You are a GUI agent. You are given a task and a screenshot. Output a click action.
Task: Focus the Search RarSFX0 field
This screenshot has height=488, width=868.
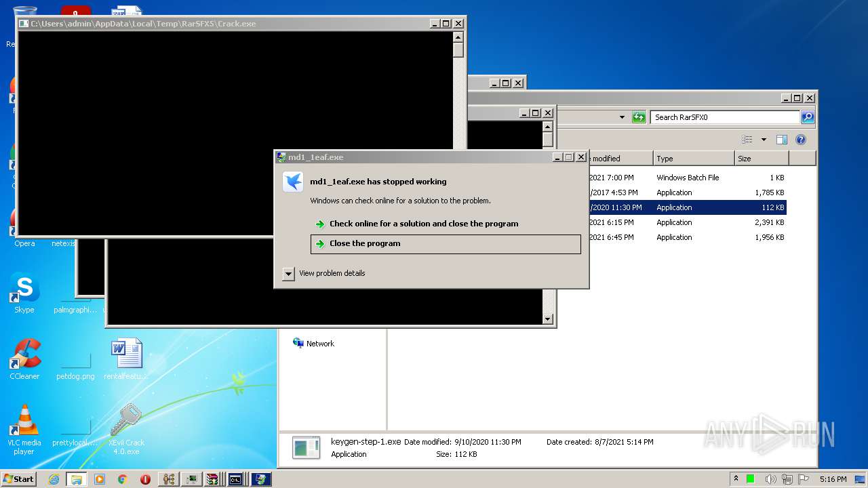(724, 117)
